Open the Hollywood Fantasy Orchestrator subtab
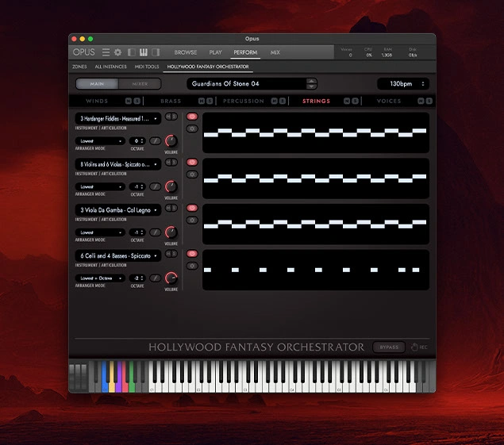The height and width of the screenshot is (445, 504). coord(208,67)
